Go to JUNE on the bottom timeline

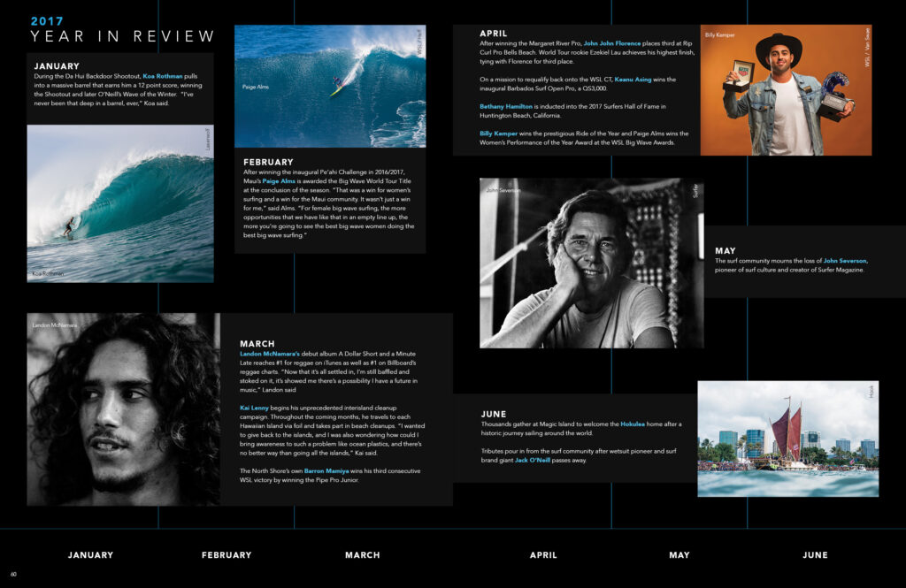tap(815, 555)
